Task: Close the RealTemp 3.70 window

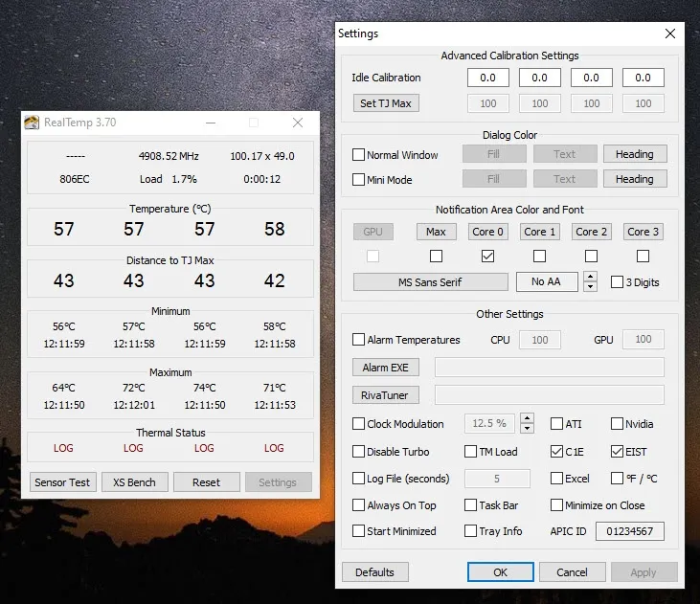Action: pyautogui.click(x=298, y=123)
